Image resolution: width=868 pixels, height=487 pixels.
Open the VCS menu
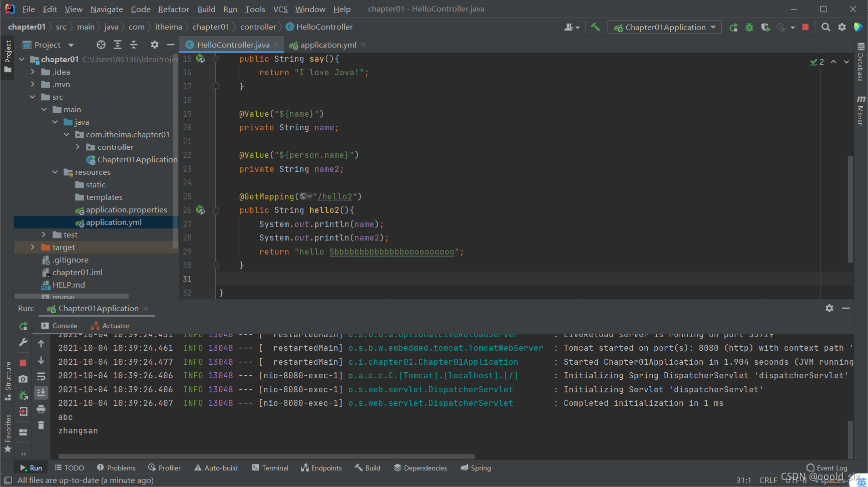point(280,9)
